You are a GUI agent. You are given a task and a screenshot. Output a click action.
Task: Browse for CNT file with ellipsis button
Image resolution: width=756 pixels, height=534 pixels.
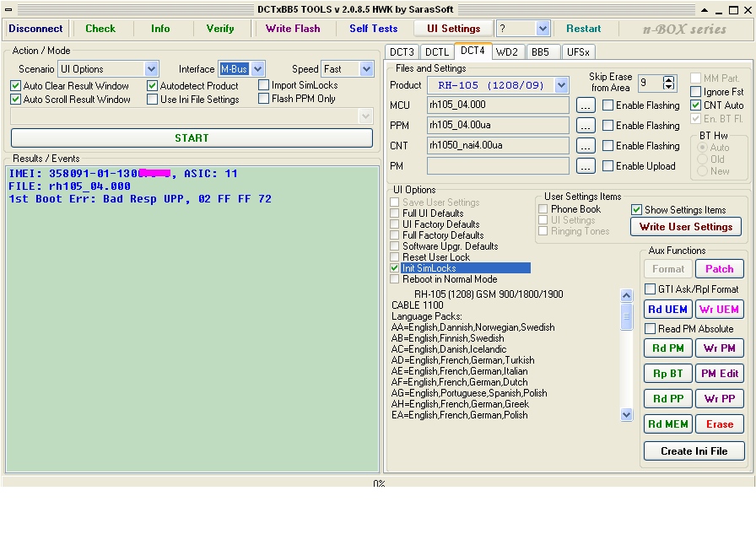pos(586,146)
